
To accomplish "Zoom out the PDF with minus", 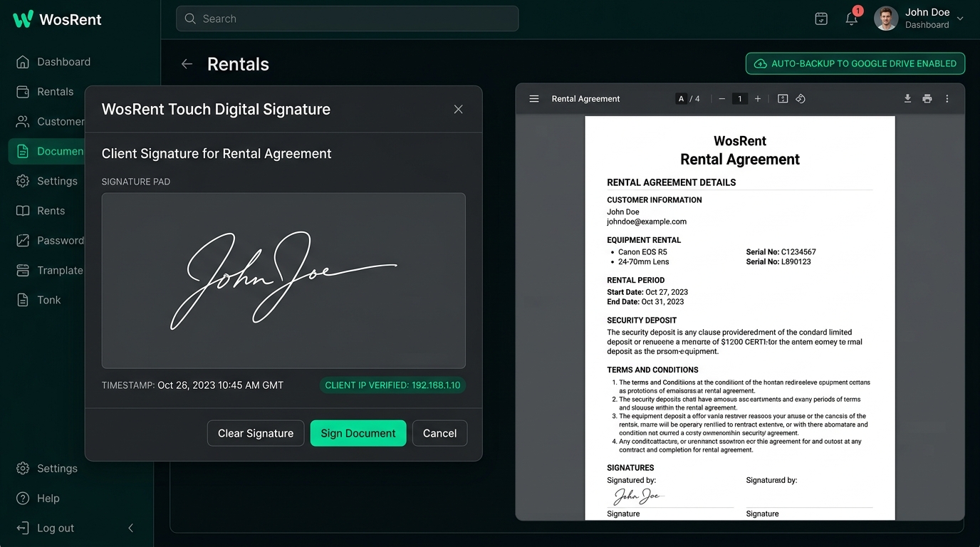I will coord(721,99).
